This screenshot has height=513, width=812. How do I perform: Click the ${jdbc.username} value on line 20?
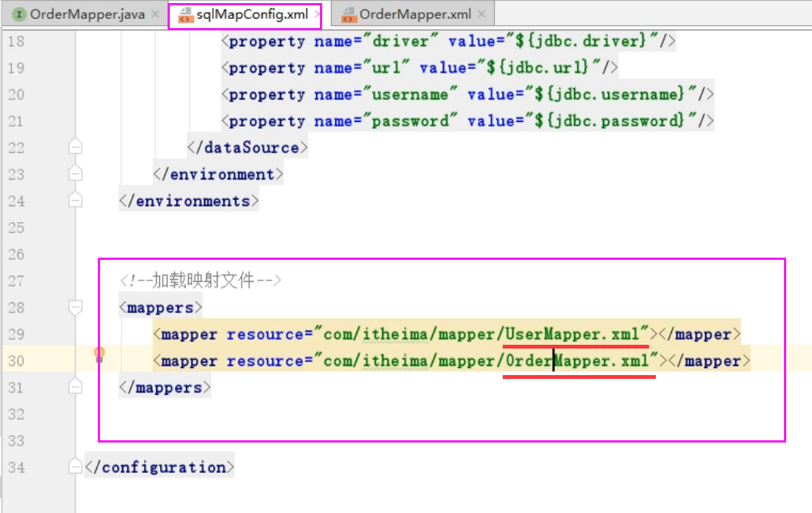pyautogui.click(x=610, y=94)
